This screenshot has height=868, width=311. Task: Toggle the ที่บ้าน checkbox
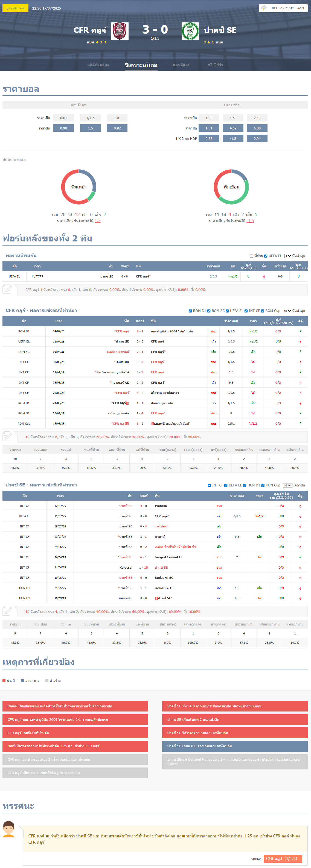pos(251,256)
